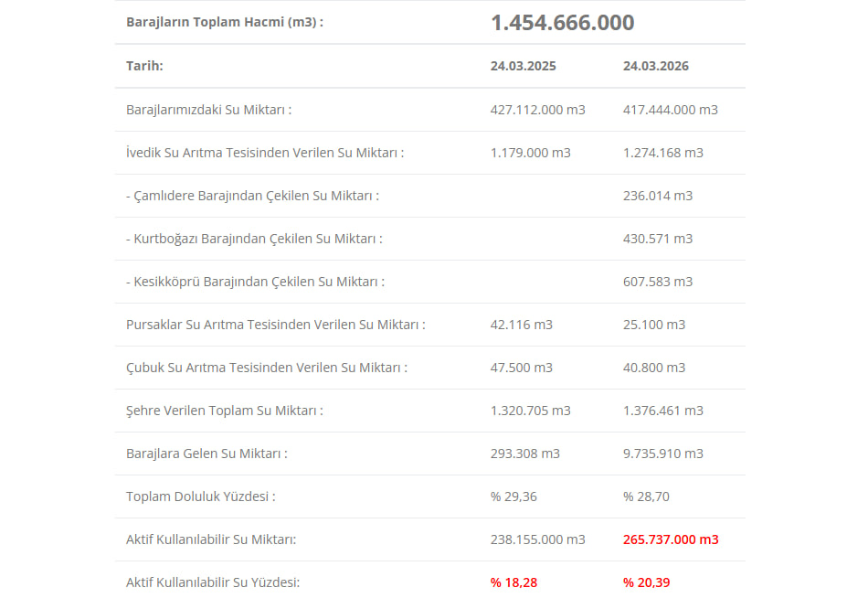Click the 9.735.910 m3 inflow value
The width and height of the screenshot is (868, 598).
662,454
